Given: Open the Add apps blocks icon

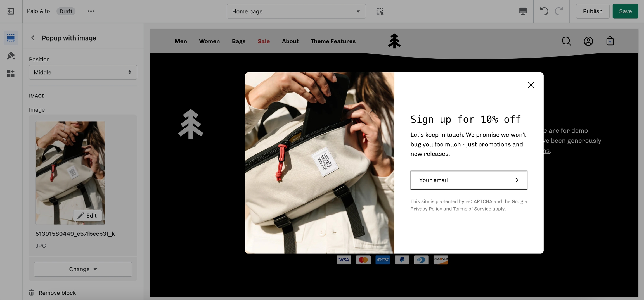Looking at the screenshot, I should [x=11, y=73].
